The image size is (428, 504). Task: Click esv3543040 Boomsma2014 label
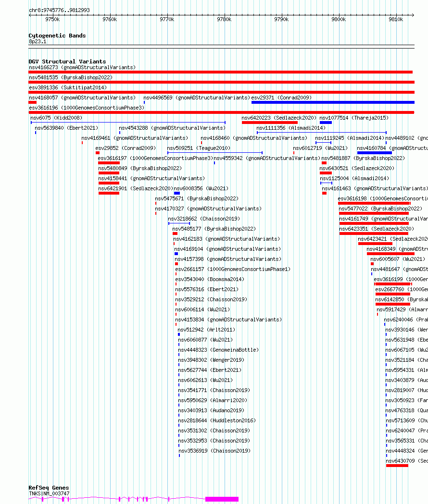[x=210, y=279]
